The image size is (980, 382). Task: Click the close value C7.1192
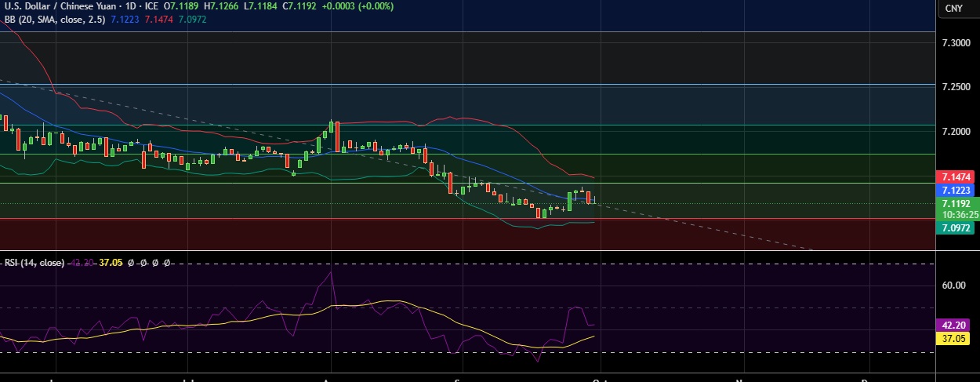click(299, 5)
